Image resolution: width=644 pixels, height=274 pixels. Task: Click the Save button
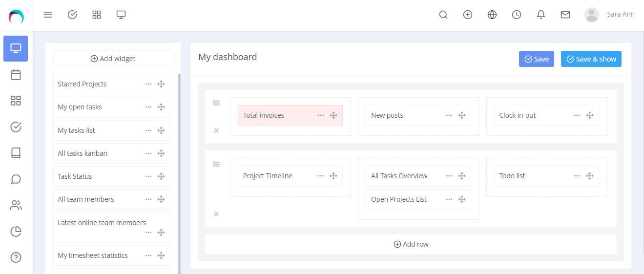point(537,59)
